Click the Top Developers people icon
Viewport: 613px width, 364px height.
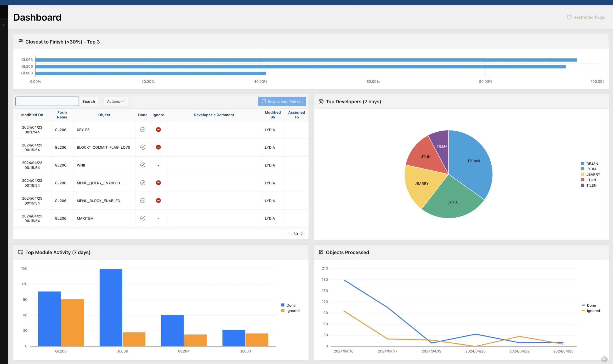point(321,101)
